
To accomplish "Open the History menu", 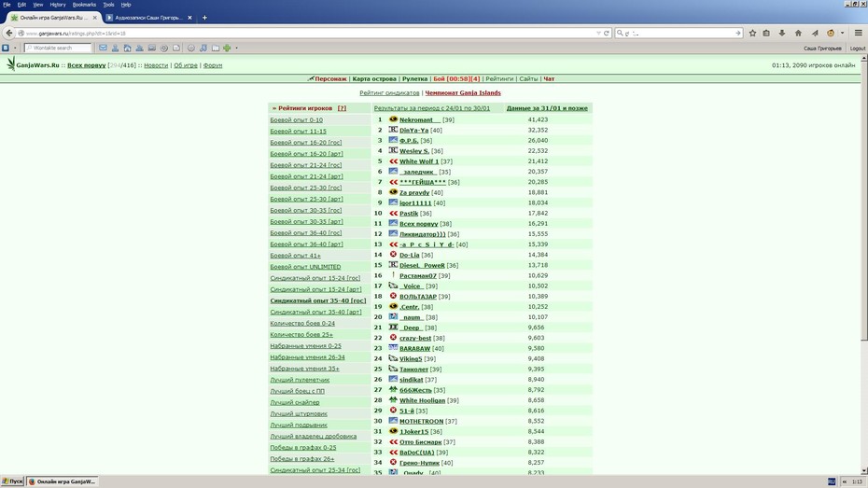I will [x=58, y=5].
